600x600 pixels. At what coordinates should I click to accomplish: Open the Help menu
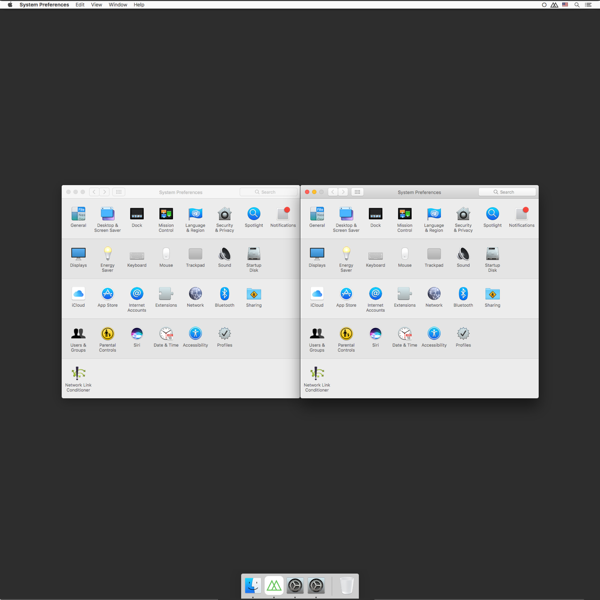pos(139,5)
